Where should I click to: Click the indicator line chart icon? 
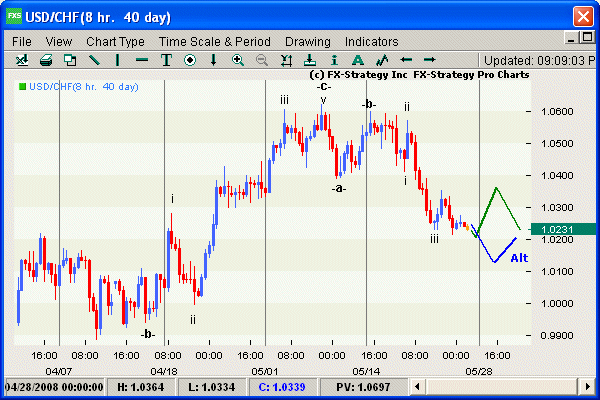382,60
